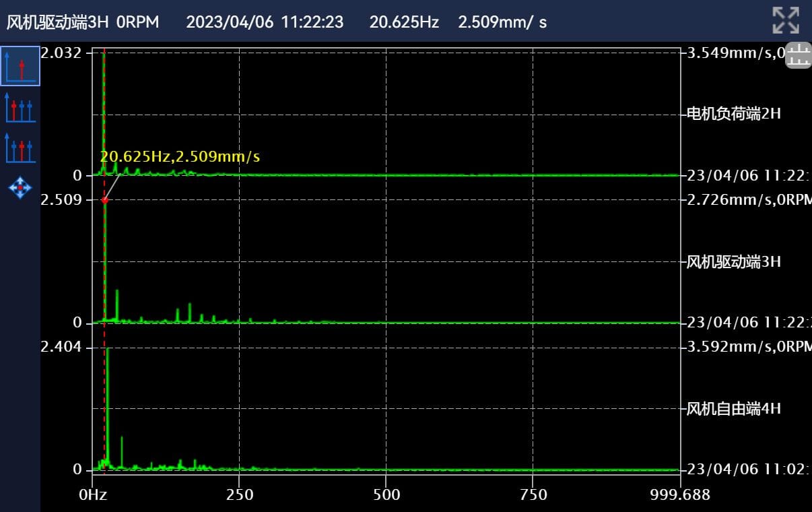Image resolution: width=812 pixels, height=512 pixels.
Task: Click the tallest peak in 风机自由端4H spectrum
Action: tap(108, 350)
